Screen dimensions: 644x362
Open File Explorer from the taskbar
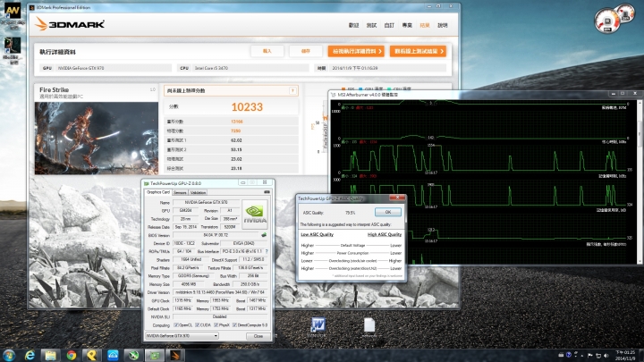[50, 355]
